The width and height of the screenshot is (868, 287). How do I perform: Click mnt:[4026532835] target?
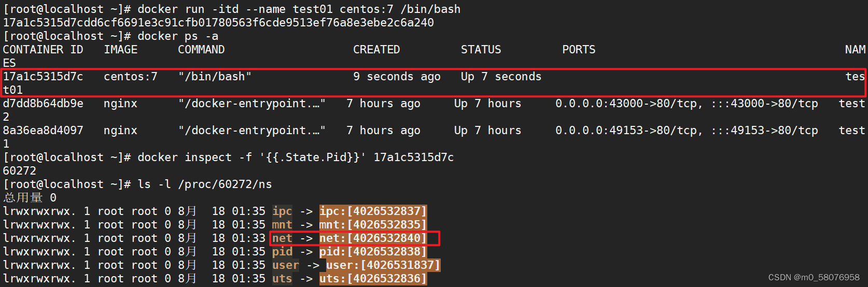(373, 225)
